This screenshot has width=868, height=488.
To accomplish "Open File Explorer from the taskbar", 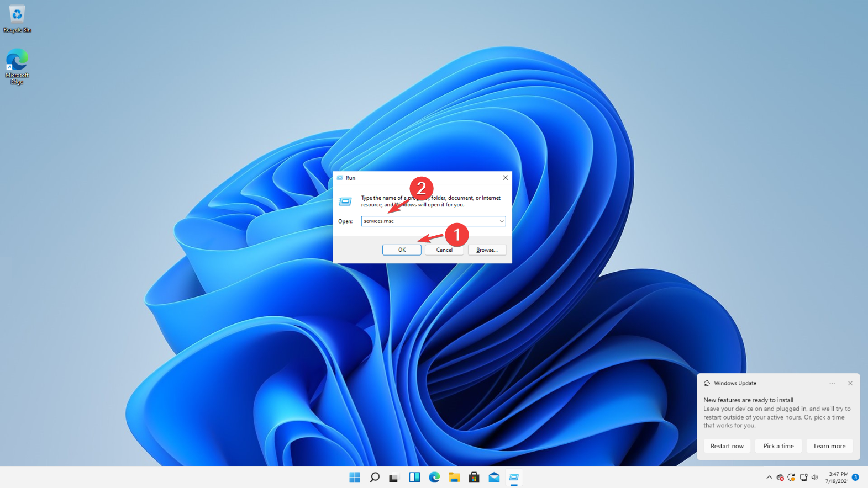I will tap(454, 478).
